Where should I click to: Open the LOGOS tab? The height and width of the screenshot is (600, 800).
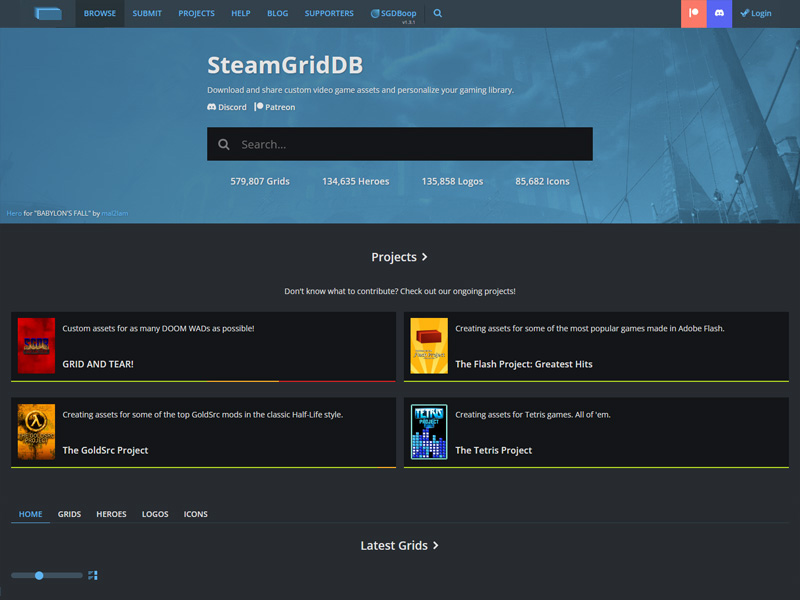[x=154, y=513]
